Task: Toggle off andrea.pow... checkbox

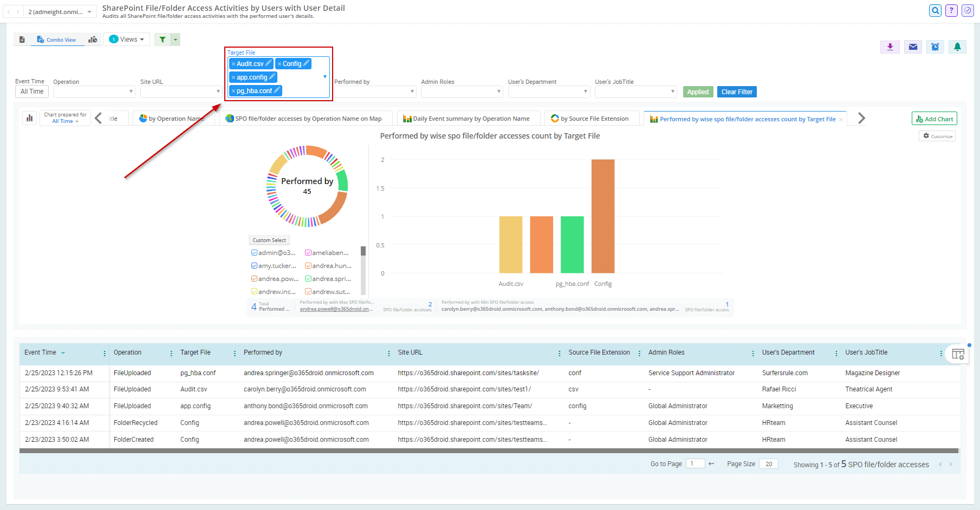Action: [x=254, y=278]
